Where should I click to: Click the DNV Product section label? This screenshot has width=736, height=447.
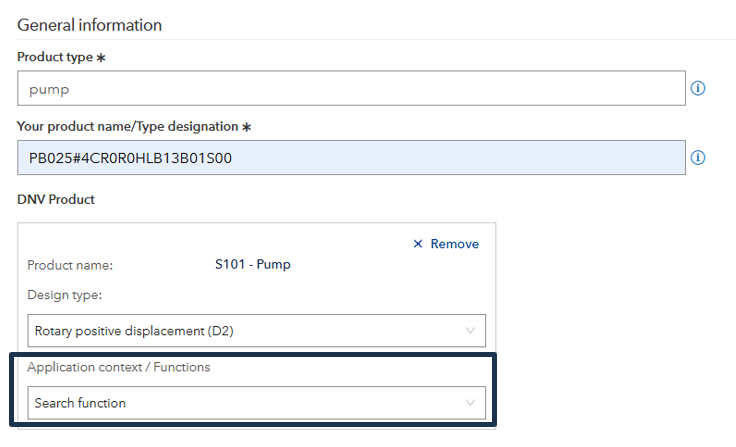pyautogui.click(x=56, y=199)
